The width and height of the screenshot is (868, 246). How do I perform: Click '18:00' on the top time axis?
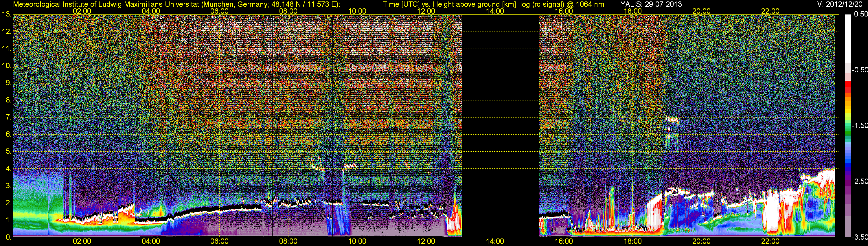coord(632,11)
